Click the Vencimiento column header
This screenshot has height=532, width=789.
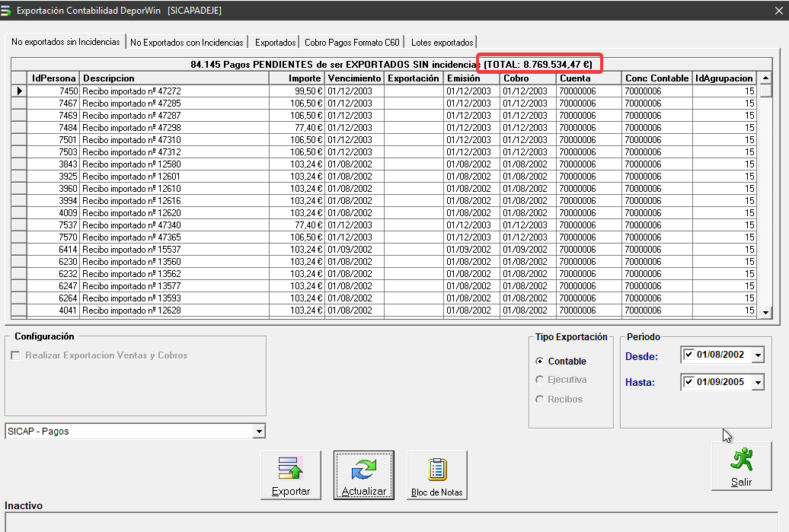354,78
